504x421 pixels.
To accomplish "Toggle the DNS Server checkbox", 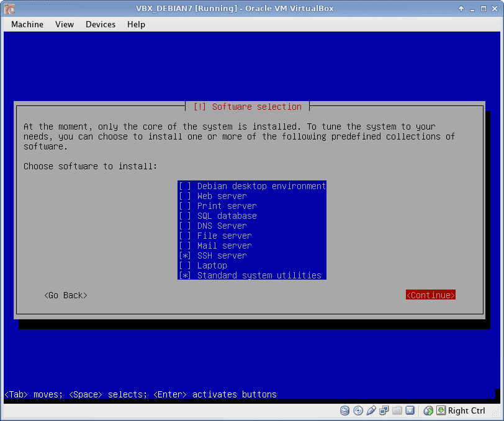I will point(185,226).
